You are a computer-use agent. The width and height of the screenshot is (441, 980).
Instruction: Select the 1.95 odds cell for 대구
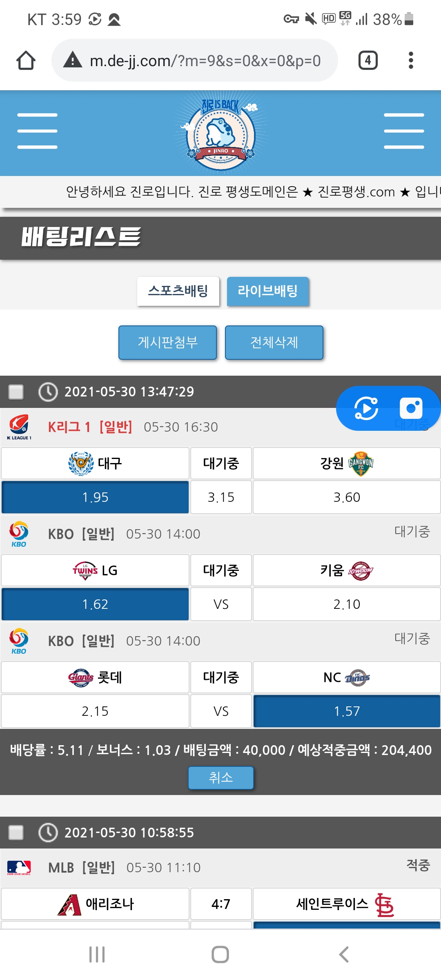[x=95, y=497]
